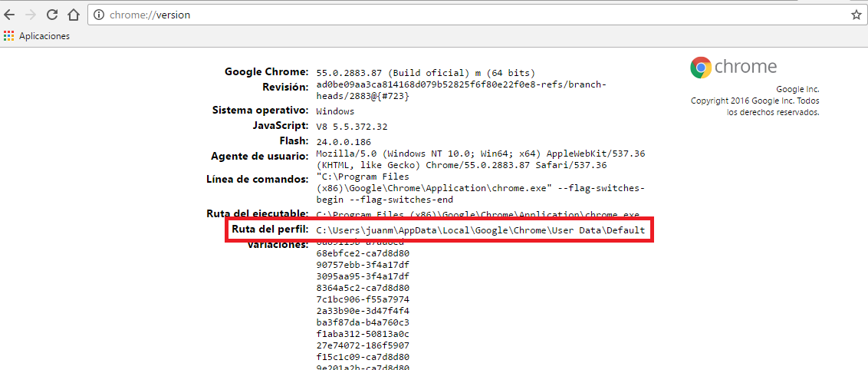Click the chrome wordmark beside the logo
This screenshot has height=370, width=868.
pos(745,67)
